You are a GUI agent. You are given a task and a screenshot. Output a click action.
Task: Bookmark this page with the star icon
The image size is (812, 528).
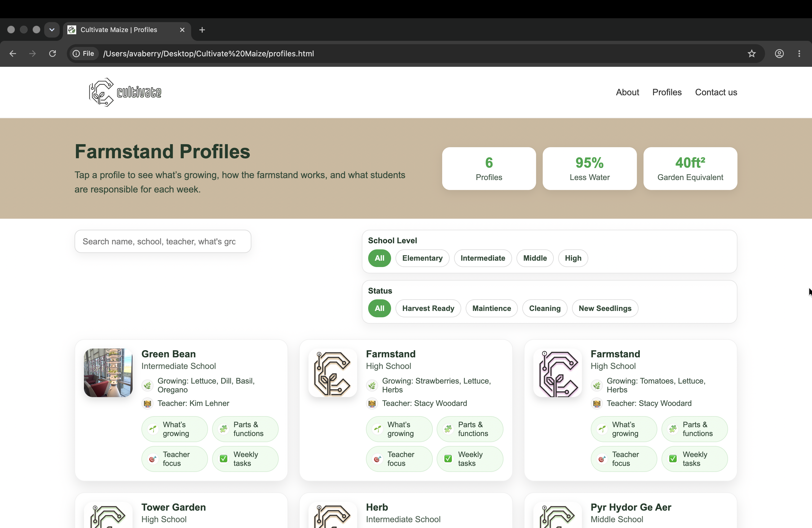pyautogui.click(x=752, y=54)
